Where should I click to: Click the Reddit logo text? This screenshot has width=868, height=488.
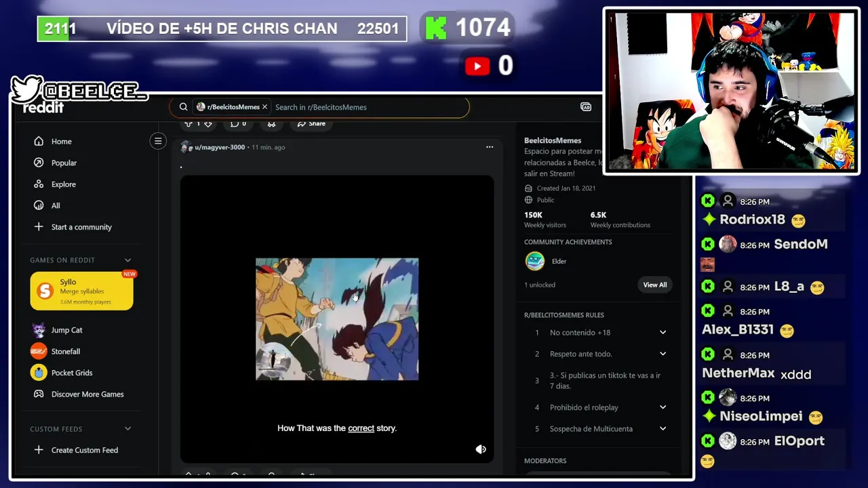coord(43,108)
